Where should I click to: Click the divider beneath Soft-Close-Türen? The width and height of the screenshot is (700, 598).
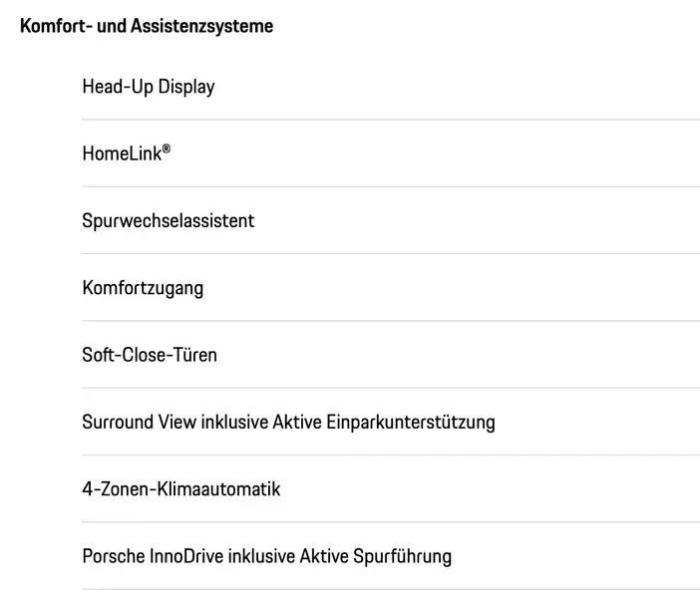390,388
